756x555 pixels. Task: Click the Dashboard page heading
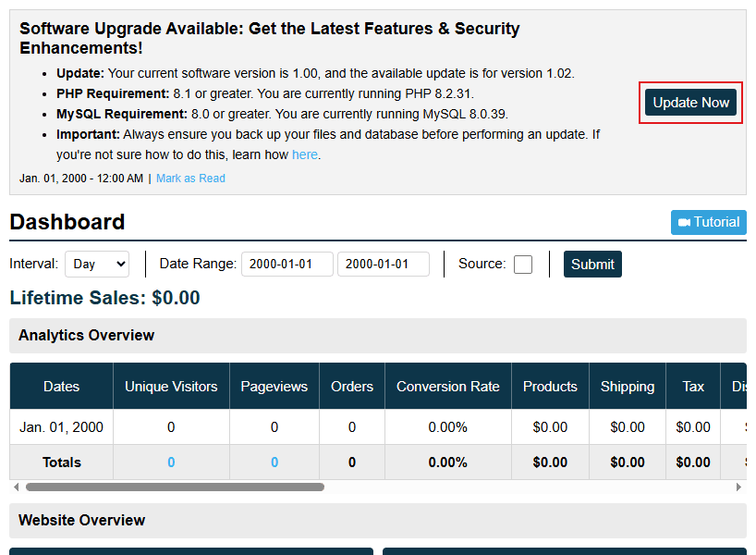coord(67,222)
